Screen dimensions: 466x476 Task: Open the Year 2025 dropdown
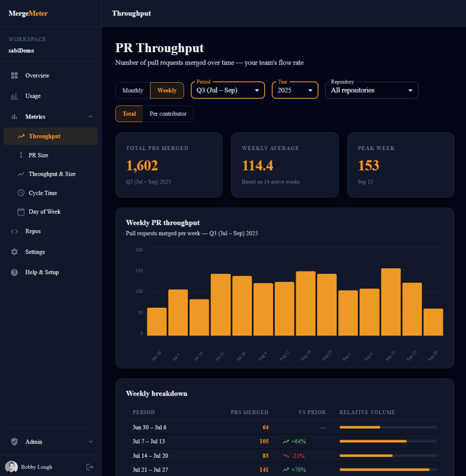(295, 90)
